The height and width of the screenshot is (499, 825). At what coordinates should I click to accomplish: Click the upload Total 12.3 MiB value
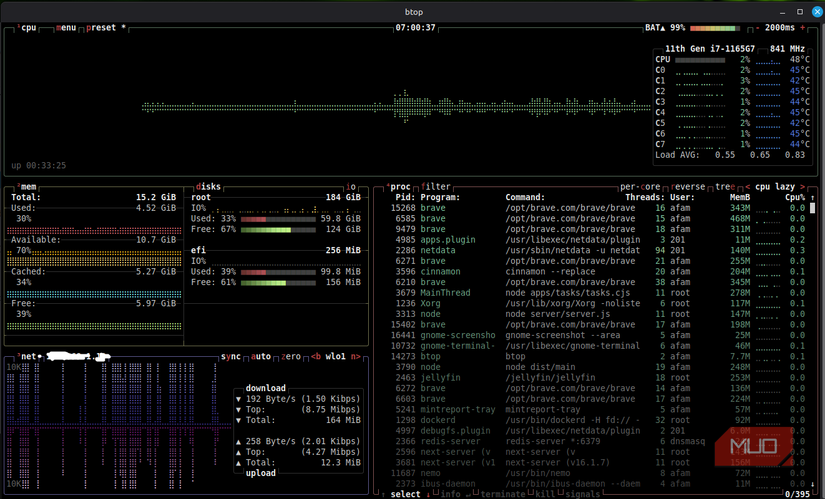(x=341, y=463)
